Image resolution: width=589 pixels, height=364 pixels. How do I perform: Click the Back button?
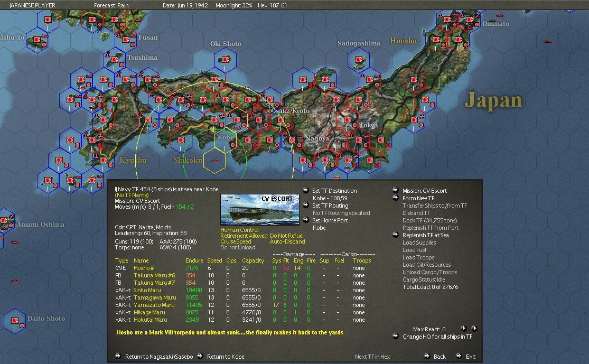[x=440, y=357]
